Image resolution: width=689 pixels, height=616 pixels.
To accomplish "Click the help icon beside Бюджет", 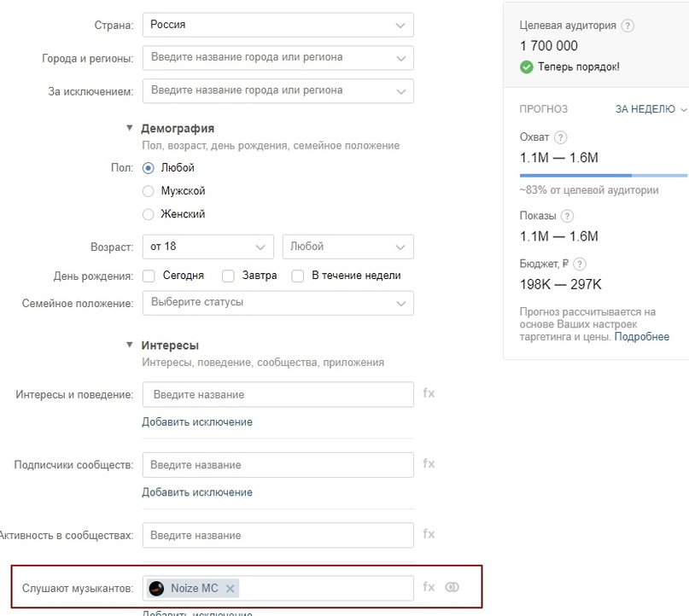I will 581,264.
